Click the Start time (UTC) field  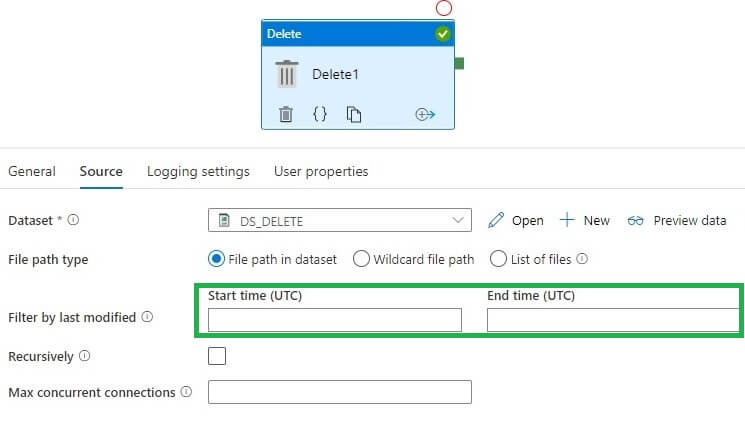pos(335,320)
